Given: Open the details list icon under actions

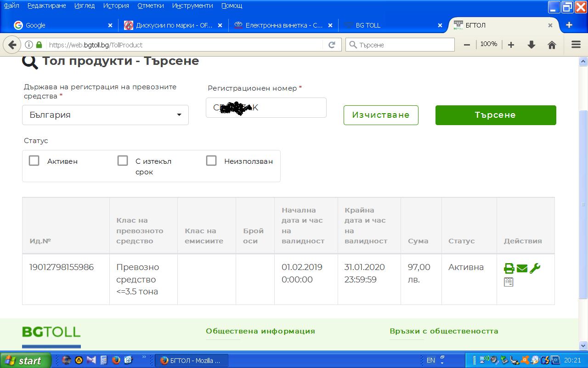Looking at the screenshot, I should pos(509,282).
